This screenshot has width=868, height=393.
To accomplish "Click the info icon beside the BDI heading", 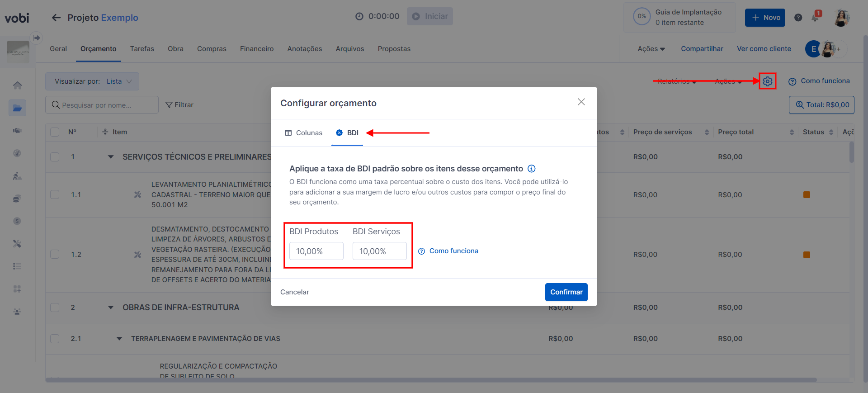I will [532, 169].
